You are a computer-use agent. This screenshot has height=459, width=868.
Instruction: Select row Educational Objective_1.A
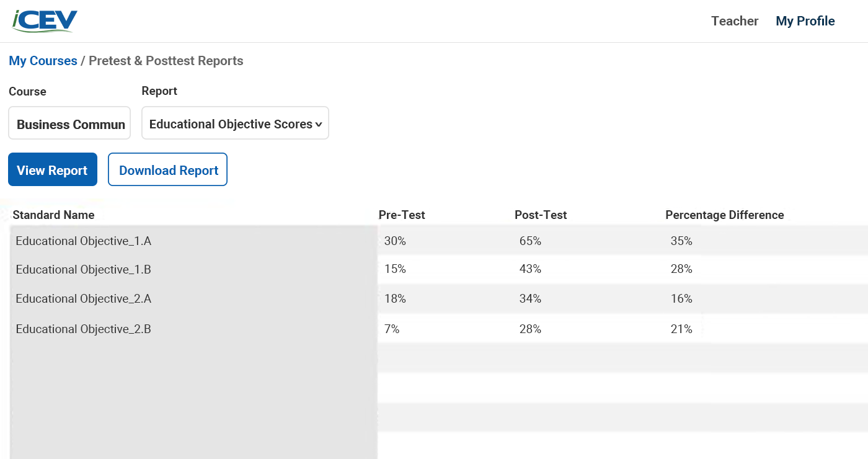point(84,241)
